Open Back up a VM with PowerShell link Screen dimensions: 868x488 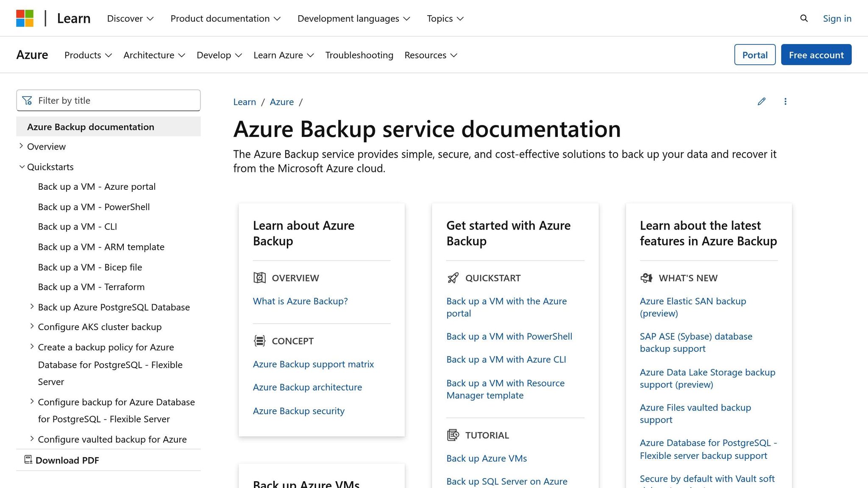click(x=509, y=336)
